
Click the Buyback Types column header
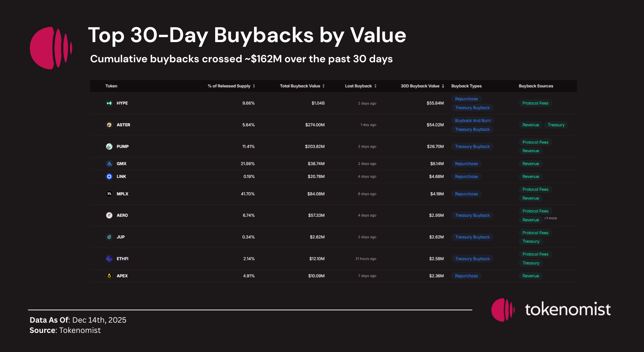[466, 86]
